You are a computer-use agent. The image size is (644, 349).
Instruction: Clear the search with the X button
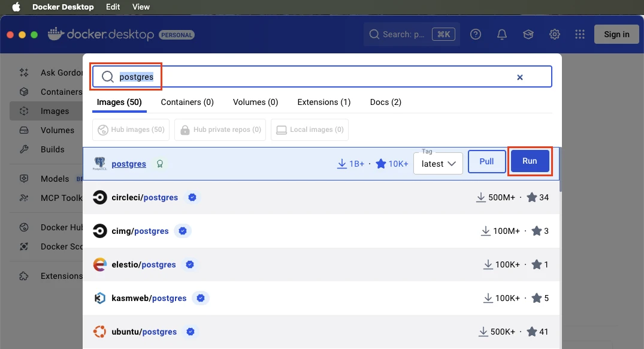[519, 77]
